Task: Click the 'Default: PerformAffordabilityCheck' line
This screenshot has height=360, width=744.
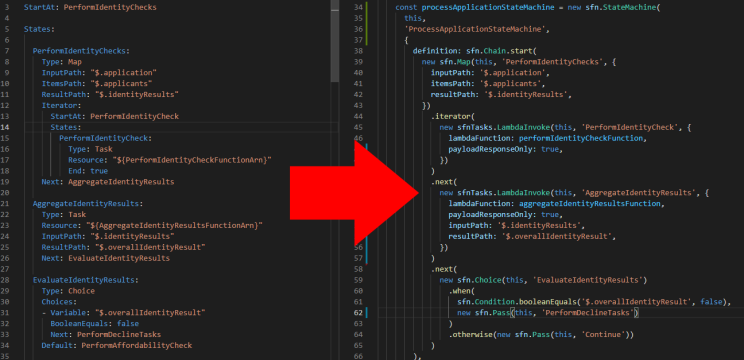Action: pos(117,346)
